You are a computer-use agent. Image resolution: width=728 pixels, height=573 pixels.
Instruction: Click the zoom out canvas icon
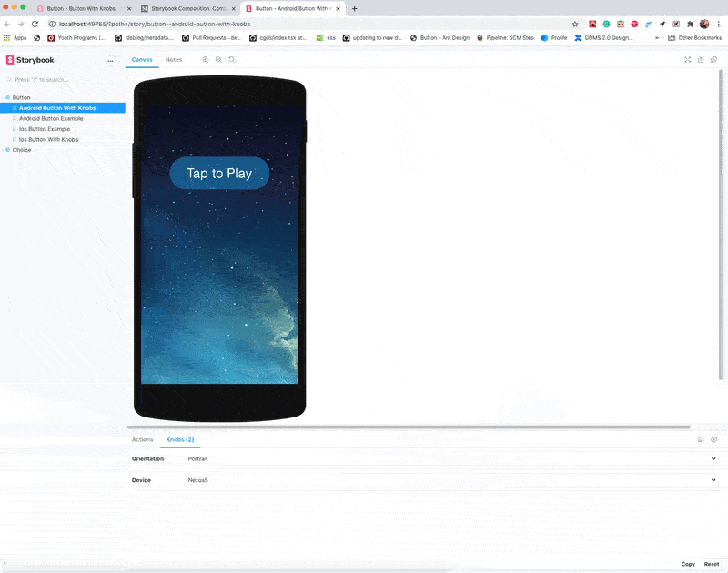click(x=218, y=59)
